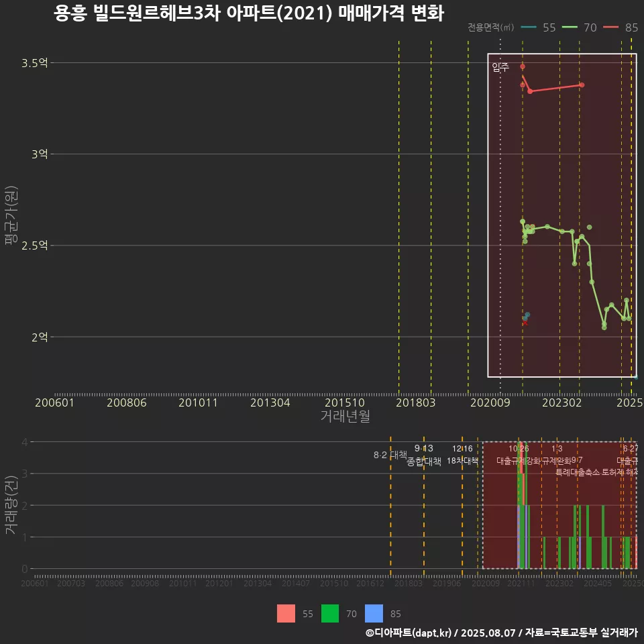The image size is (644, 644).
Task: Click 201612 on the volume chart axis
Action: pyautogui.click(x=370, y=583)
